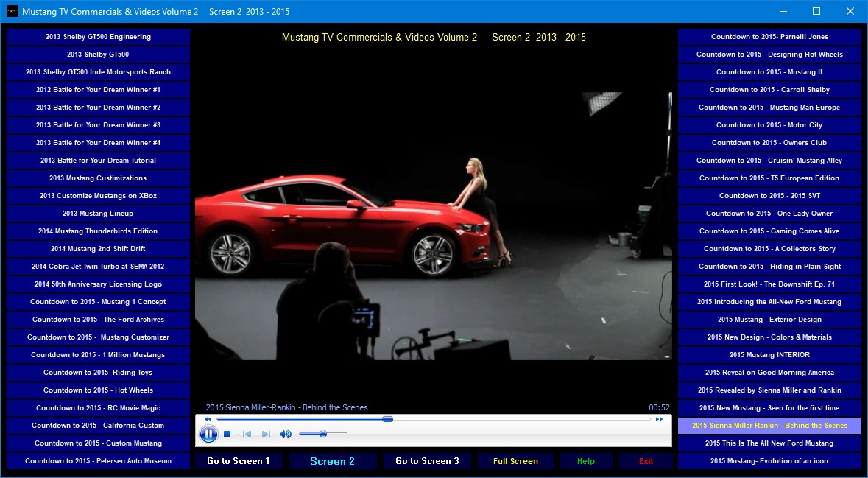Viewport: 868px width, 478px height.
Task: Play Countdown to 2015 - 2015 SVT
Action: pyautogui.click(x=769, y=195)
